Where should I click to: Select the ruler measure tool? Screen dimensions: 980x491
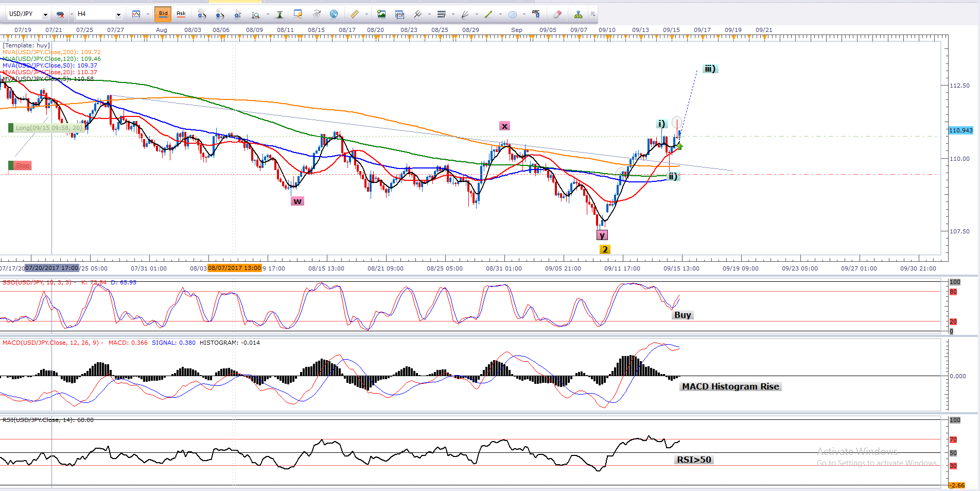[354, 14]
